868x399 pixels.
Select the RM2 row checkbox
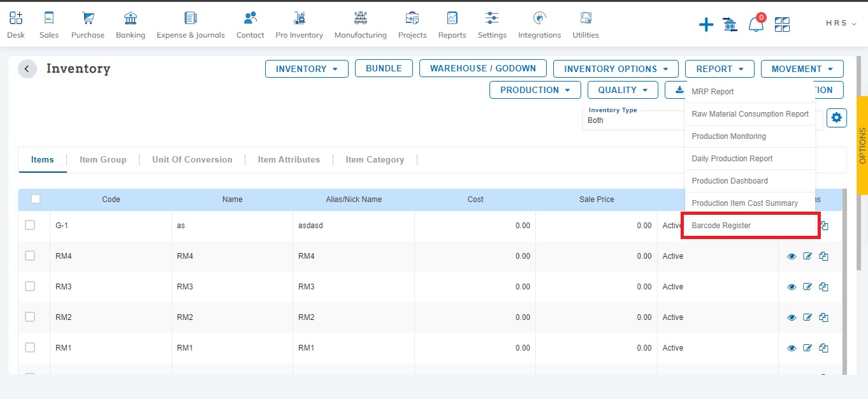click(x=30, y=317)
